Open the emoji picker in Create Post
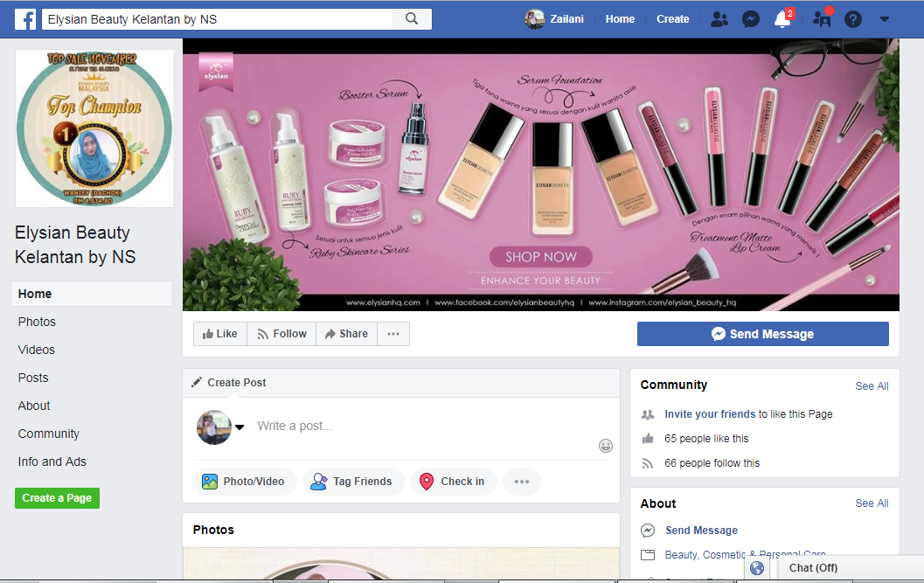Image resolution: width=924 pixels, height=583 pixels. pos(605,446)
